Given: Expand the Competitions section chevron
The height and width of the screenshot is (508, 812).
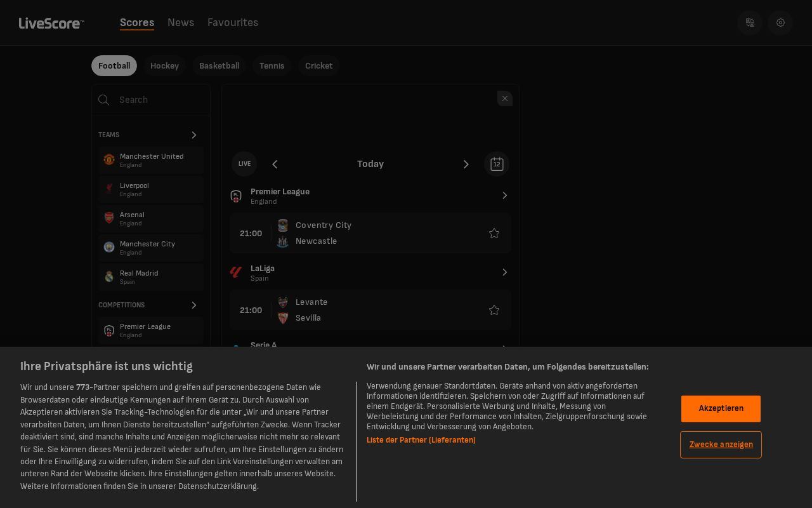Looking at the screenshot, I should [194, 305].
